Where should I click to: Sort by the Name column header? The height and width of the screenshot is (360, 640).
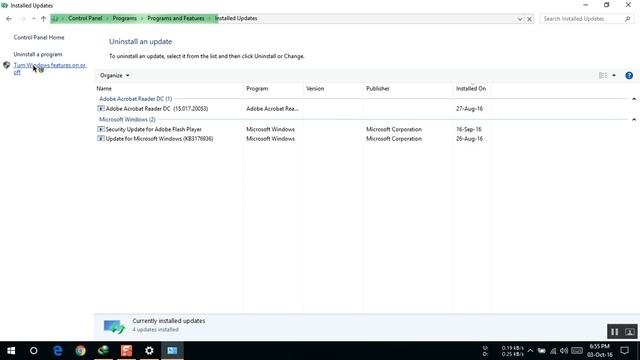(104, 89)
